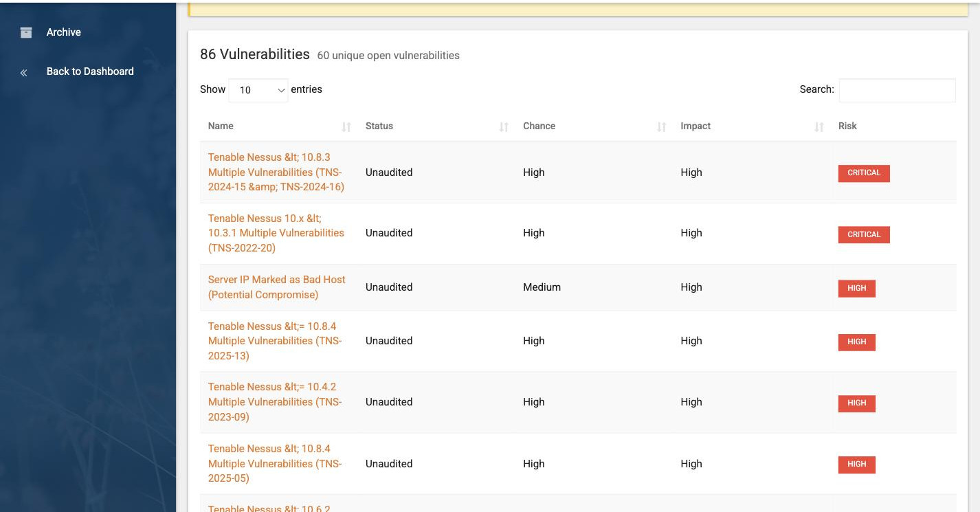Open the Show entries count dropdown
Viewport: 980px width, 512px height.
(258, 90)
